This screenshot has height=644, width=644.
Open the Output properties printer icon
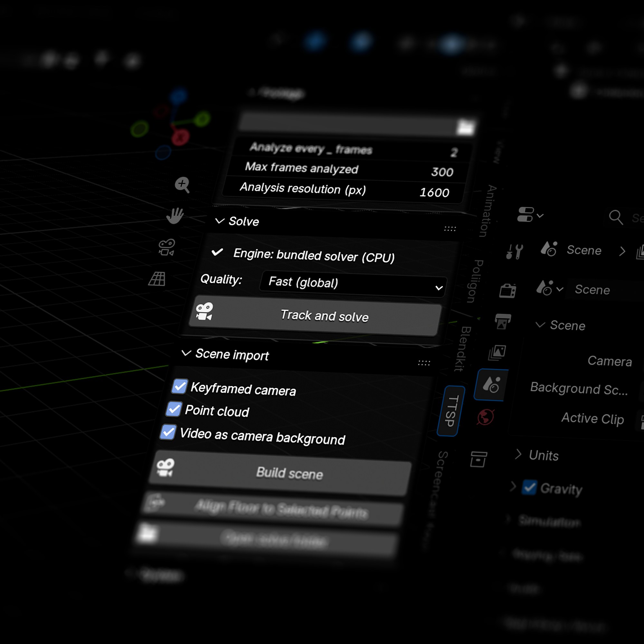[x=502, y=321]
